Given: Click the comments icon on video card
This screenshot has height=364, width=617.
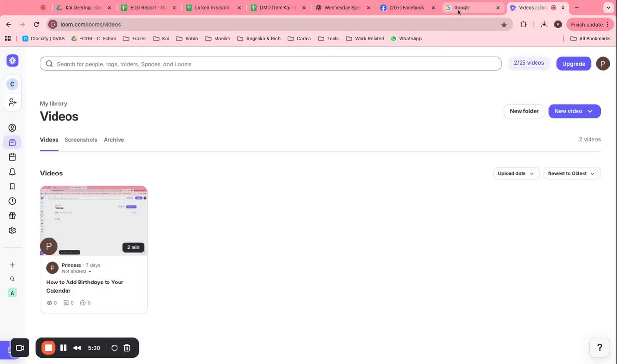Looking at the screenshot, I should click(x=67, y=303).
